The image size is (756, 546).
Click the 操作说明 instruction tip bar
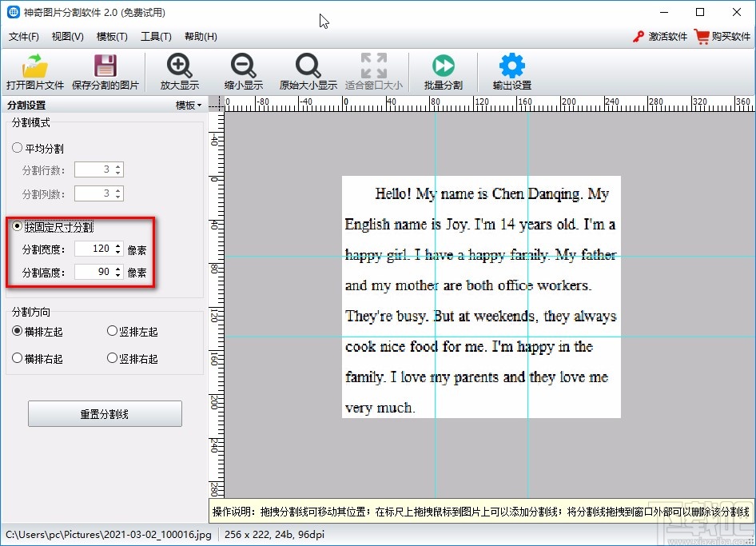[481, 512]
